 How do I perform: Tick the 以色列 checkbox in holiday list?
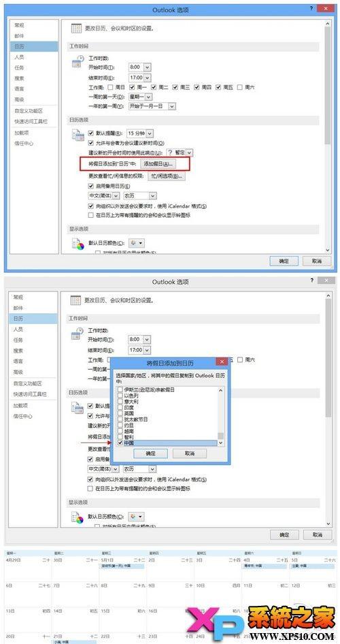(x=120, y=396)
